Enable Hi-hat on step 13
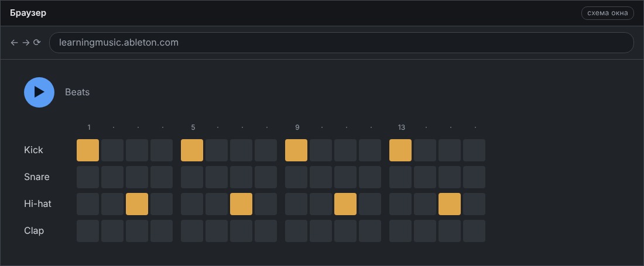Image resolution: width=644 pixels, height=266 pixels. [400, 204]
